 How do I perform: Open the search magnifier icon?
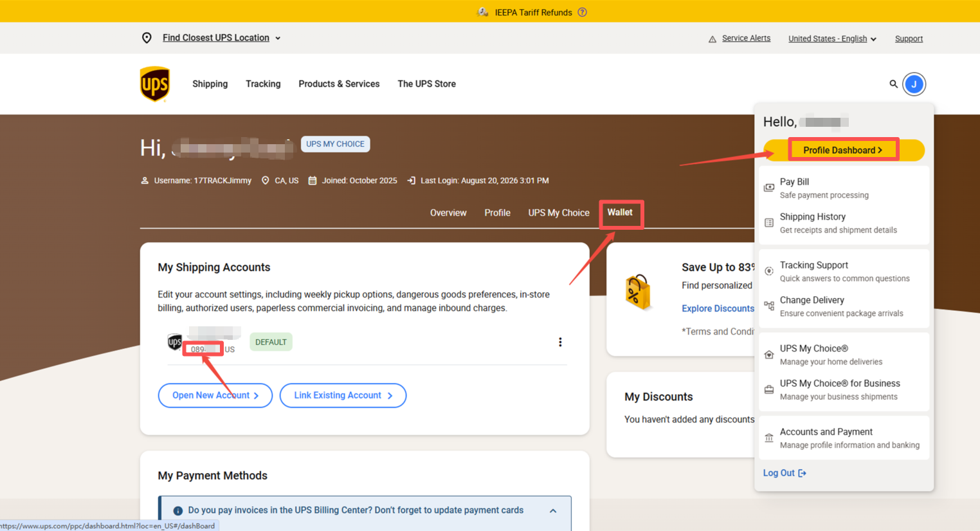tap(893, 84)
